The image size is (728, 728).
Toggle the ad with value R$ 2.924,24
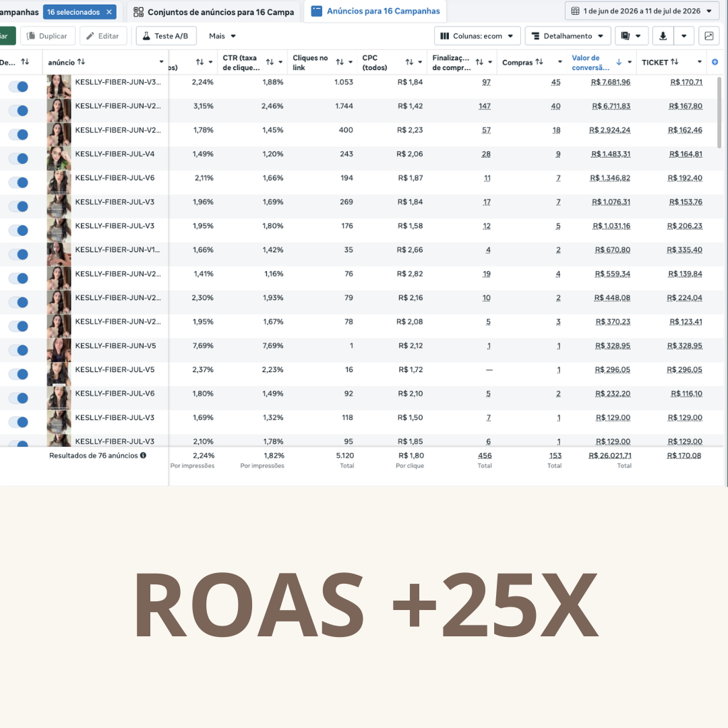click(19, 135)
